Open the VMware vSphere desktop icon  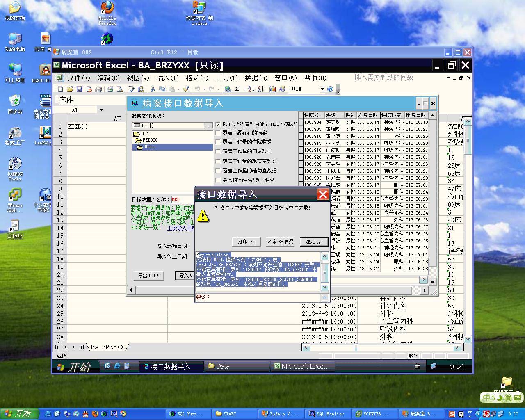coord(15,201)
